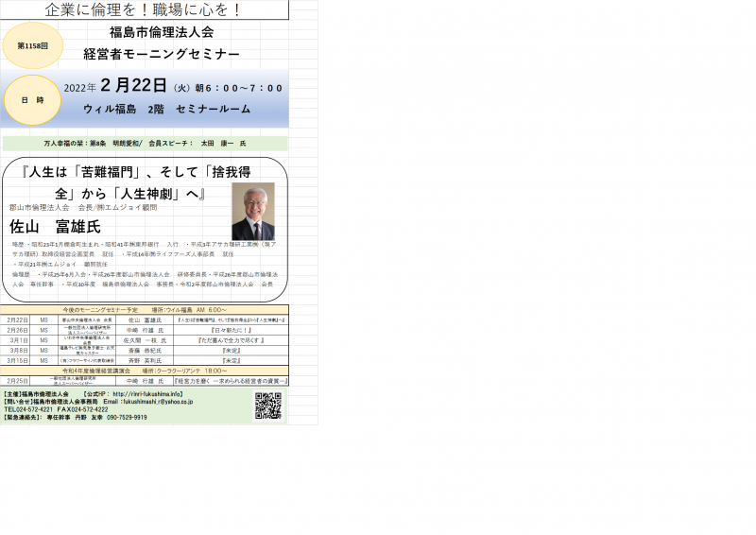Click the 3月15日 schedule row date
Viewport: 756px width, 535px height.
point(16,360)
